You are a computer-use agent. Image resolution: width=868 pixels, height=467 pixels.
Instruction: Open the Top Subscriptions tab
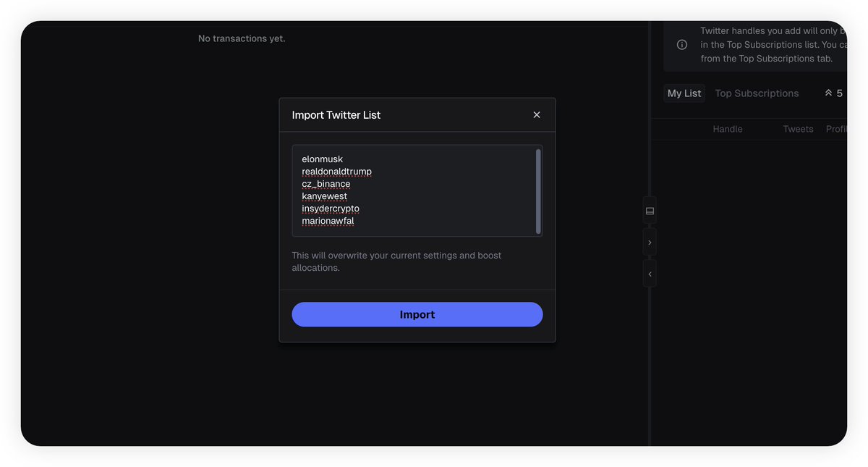(x=757, y=93)
